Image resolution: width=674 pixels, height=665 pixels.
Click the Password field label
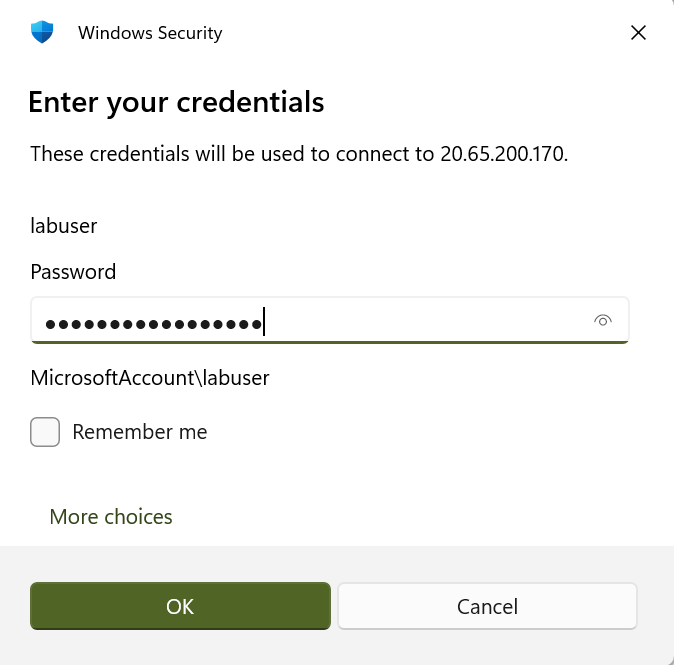73,272
